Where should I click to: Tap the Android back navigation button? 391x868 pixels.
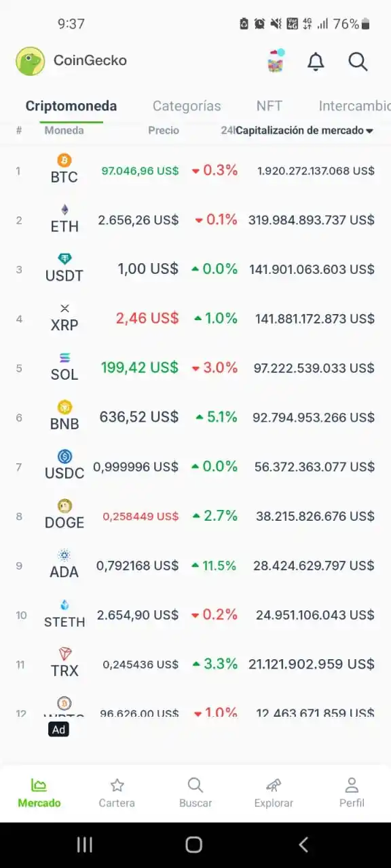click(x=303, y=844)
